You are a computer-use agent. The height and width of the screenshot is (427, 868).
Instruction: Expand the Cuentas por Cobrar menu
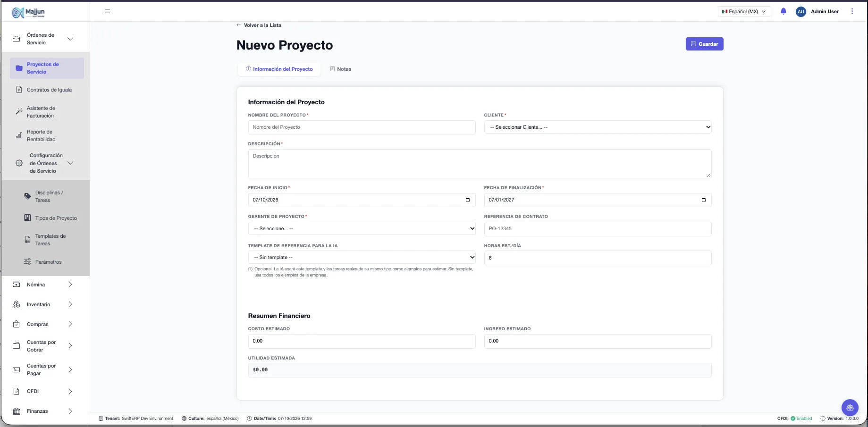(x=70, y=346)
